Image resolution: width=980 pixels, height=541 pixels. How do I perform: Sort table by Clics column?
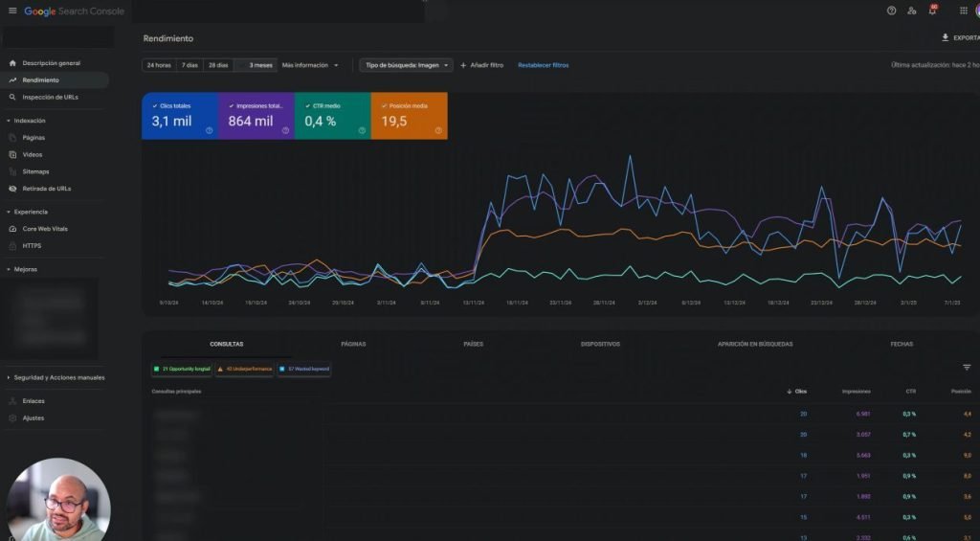(797, 392)
